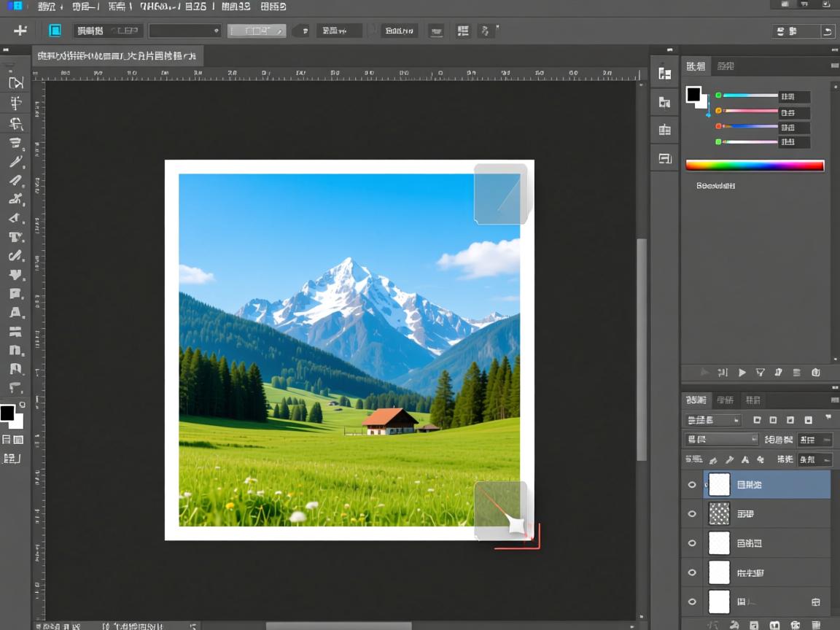Hide the selected top layer via eye icon
The image size is (840, 630).
692,485
